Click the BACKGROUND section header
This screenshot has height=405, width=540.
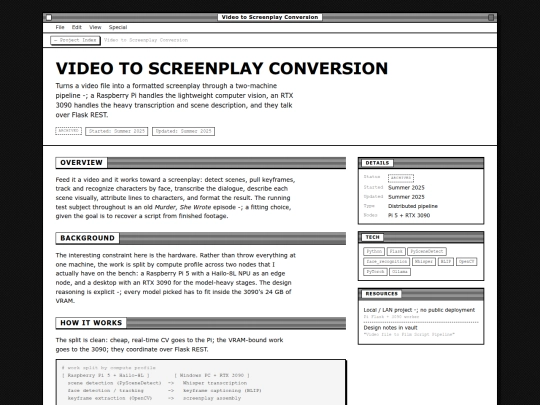point(201,238)
